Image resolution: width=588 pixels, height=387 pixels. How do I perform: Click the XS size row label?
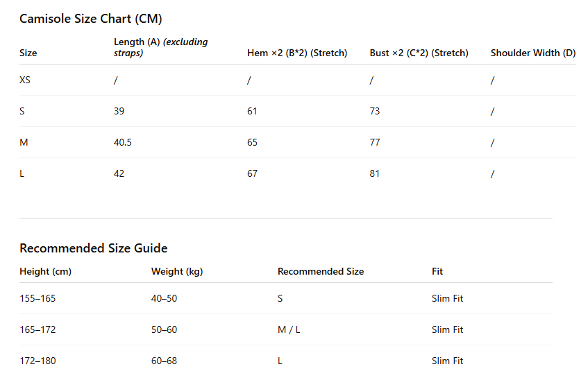pos(25,80)
